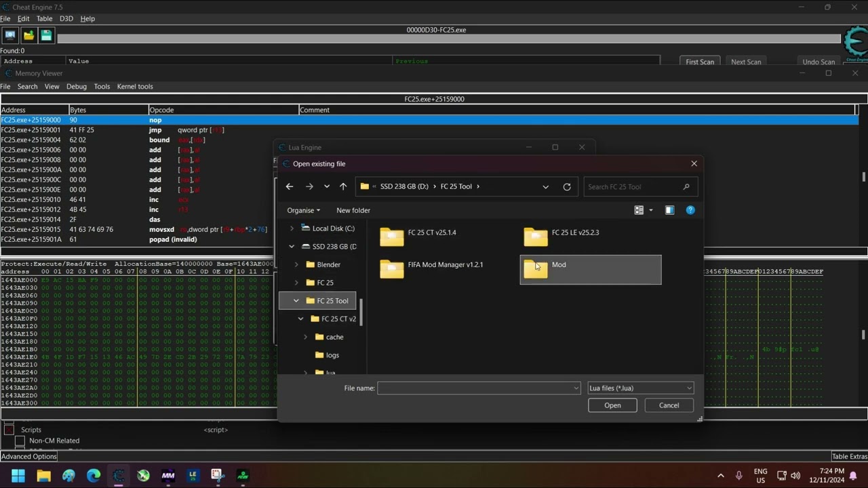Collapse the FC 25 Tool folder node
Screen dimensions: 868x488
[296, 301]
